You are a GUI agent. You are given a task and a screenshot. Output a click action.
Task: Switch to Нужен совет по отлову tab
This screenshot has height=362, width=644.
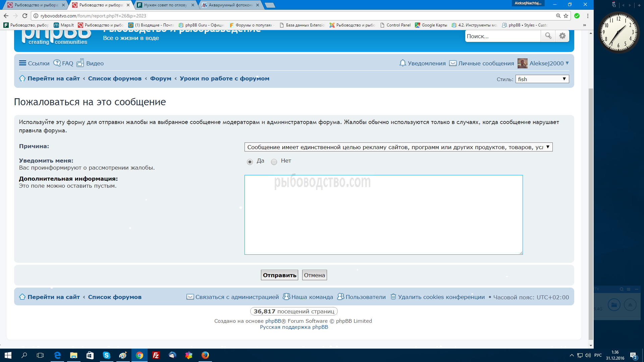pos(165,5)
